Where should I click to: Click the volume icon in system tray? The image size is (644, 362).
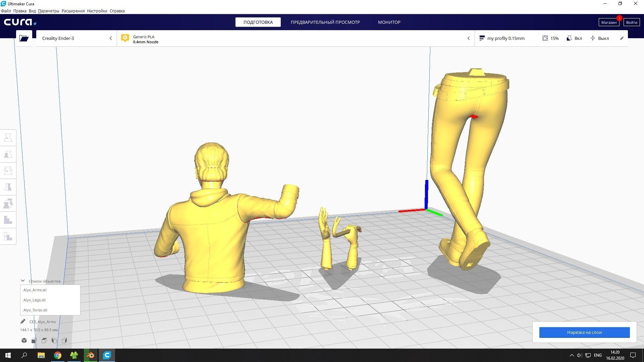pos(579,355)
